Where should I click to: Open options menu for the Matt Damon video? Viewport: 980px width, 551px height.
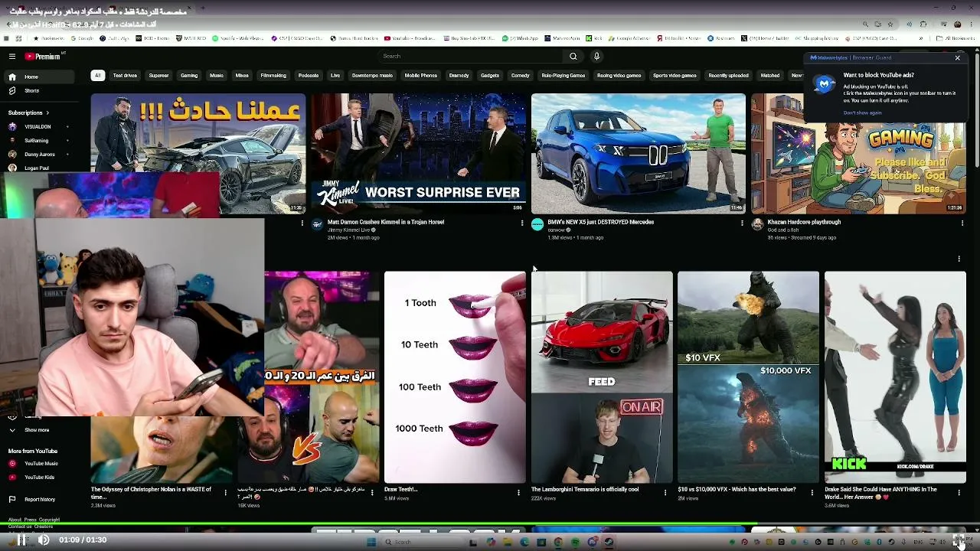(522, 223)
